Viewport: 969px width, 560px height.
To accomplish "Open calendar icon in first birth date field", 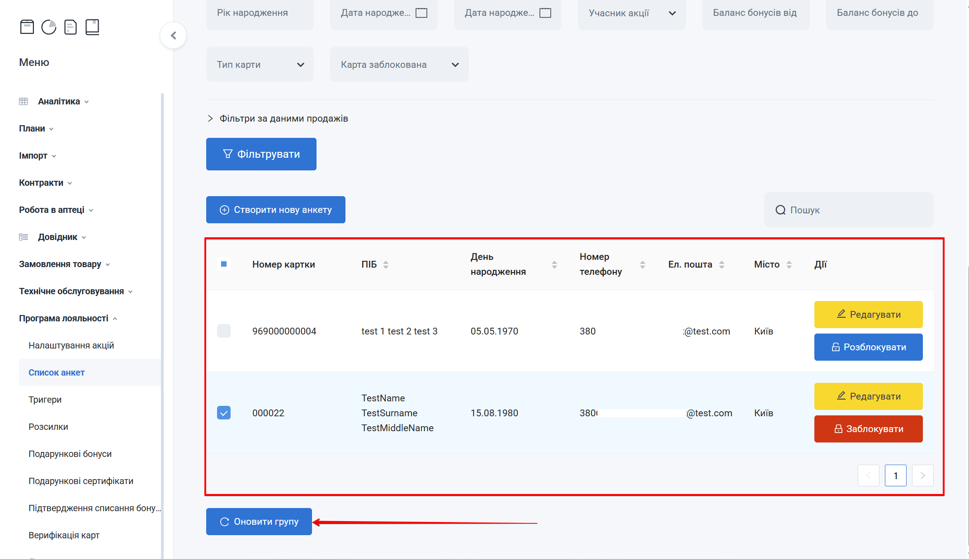I will tap(421, 13).
